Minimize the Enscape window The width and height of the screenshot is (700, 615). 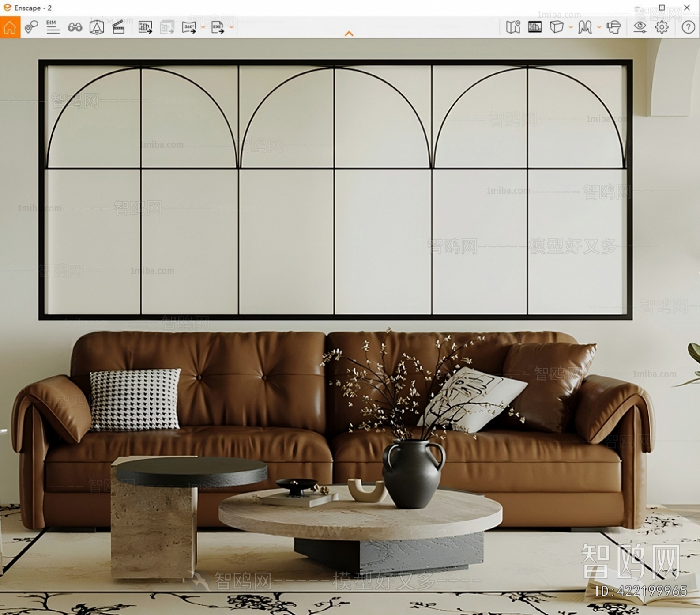coord(637,8)
